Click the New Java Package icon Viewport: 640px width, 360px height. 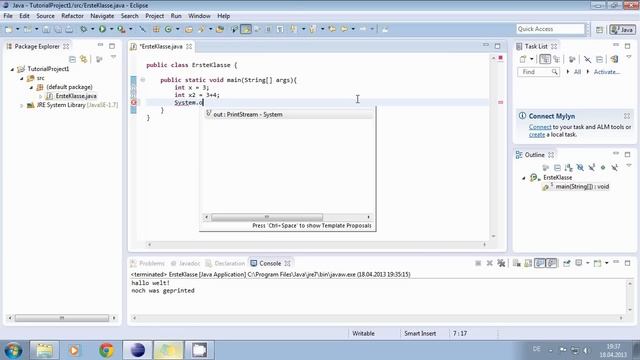pos(156,29)
